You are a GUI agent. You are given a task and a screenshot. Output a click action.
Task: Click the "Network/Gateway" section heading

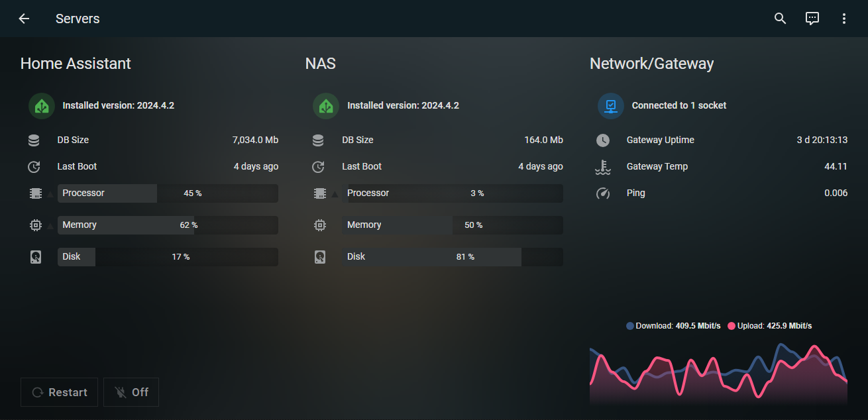(x=652, y=64)
